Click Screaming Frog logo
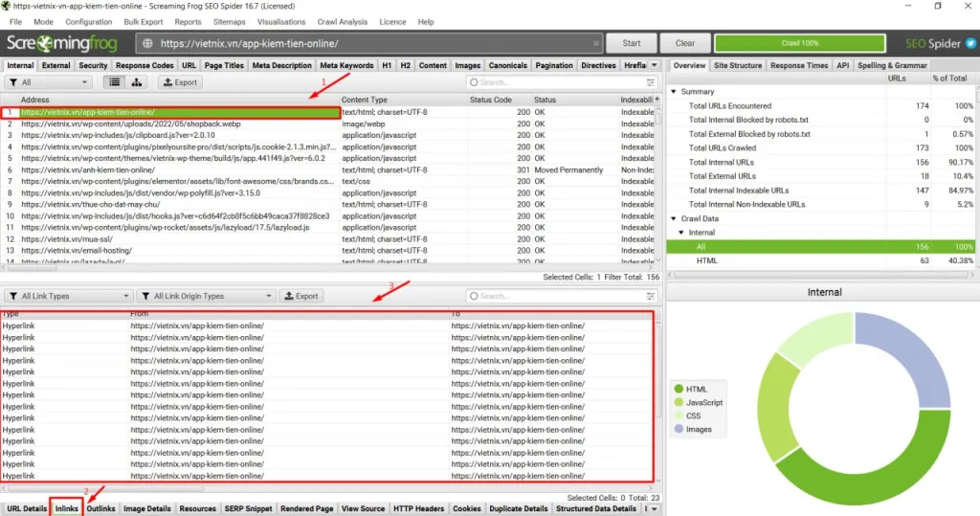Image resolution: width=980 pixels, height=516 pixels. click(61, 43)
